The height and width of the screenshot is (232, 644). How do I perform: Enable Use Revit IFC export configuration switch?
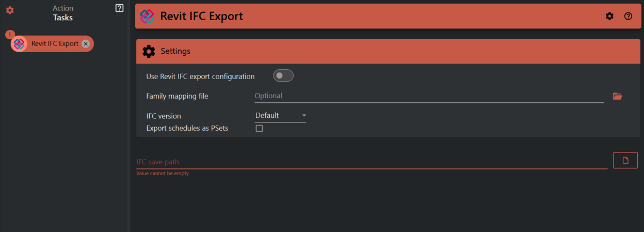pyautogui.click(x=283, y=76)
